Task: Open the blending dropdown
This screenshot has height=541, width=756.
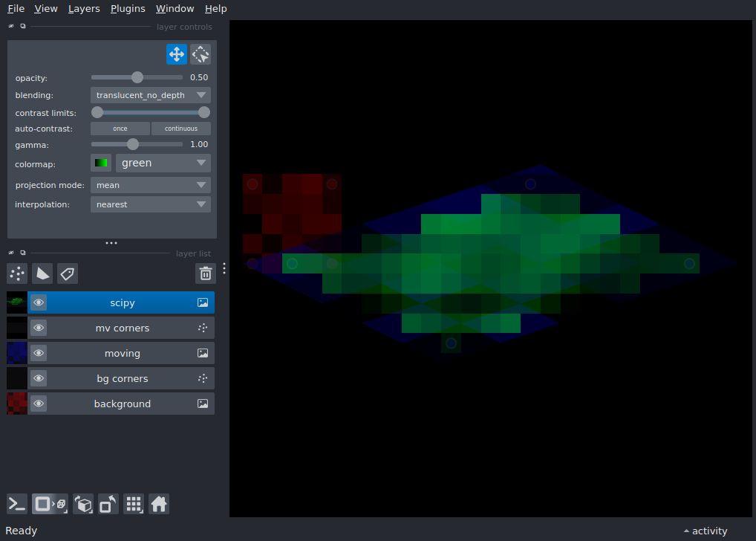Action: [x=150, y=94]
